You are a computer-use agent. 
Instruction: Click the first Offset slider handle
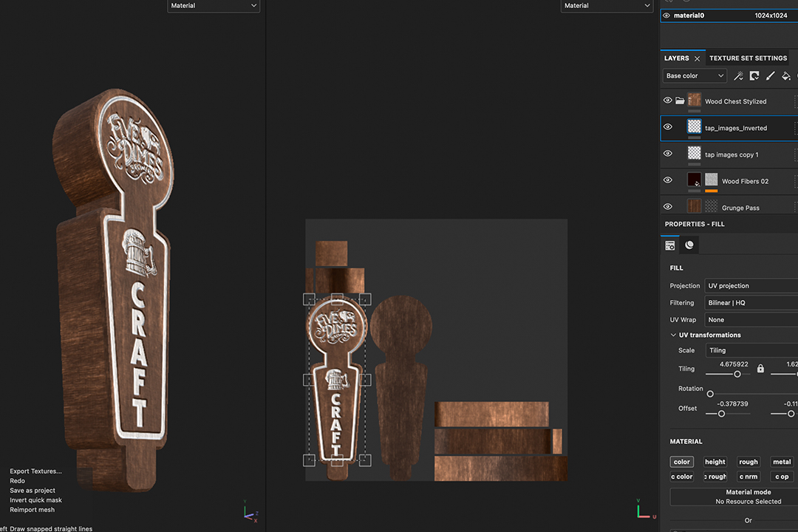(721, 414)
